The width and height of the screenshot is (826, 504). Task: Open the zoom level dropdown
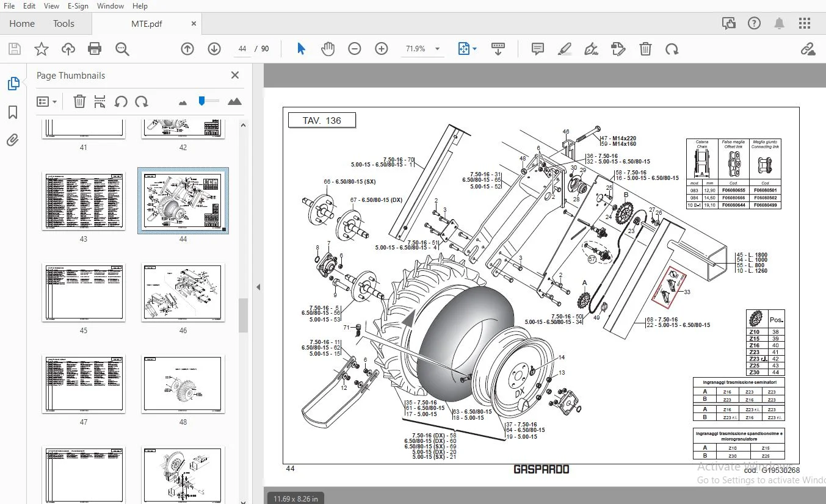click(437, 49)
